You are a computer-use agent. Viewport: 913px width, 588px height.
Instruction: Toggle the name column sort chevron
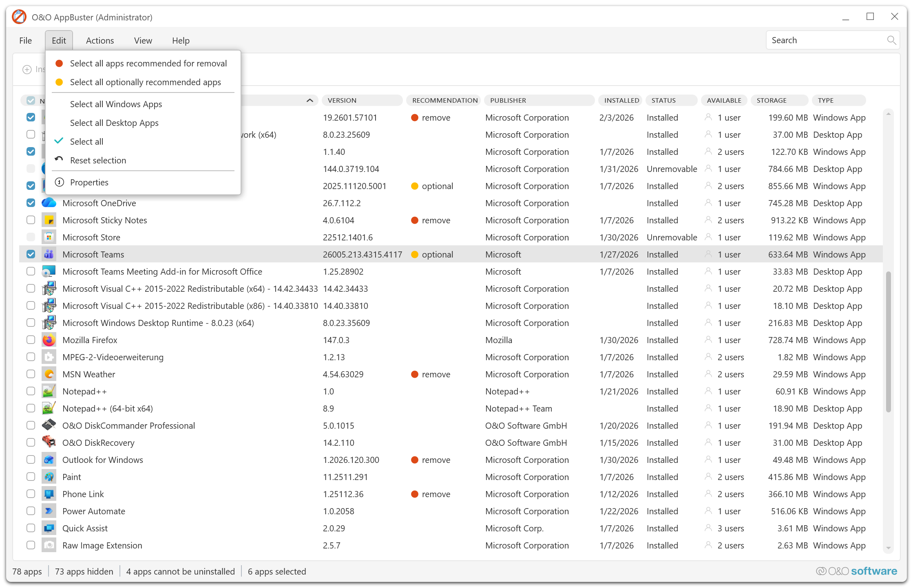[310, 100]
